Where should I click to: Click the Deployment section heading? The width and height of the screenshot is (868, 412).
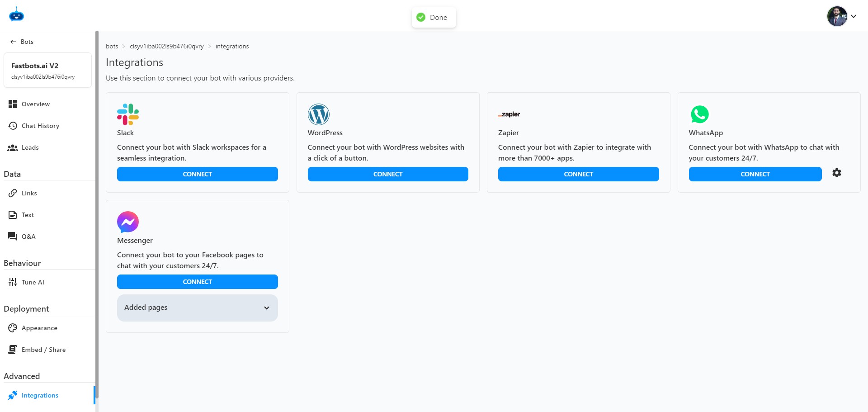[x=26, y=308]
